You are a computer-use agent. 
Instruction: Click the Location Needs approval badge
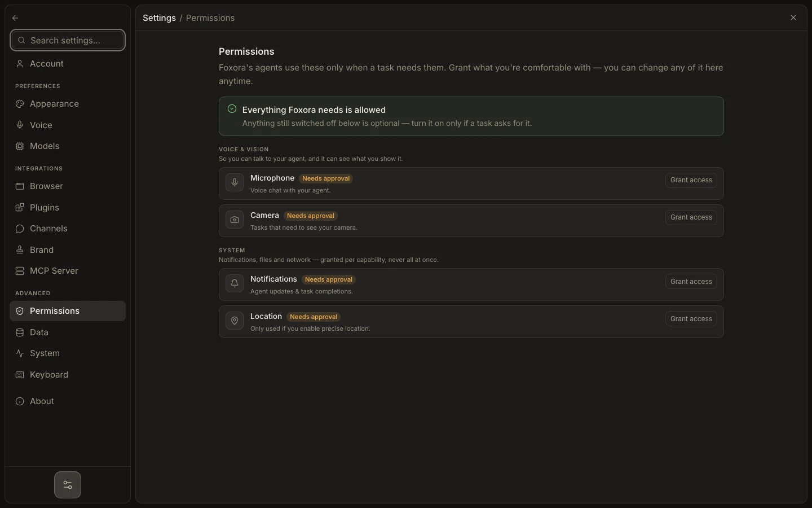(314, 317)
